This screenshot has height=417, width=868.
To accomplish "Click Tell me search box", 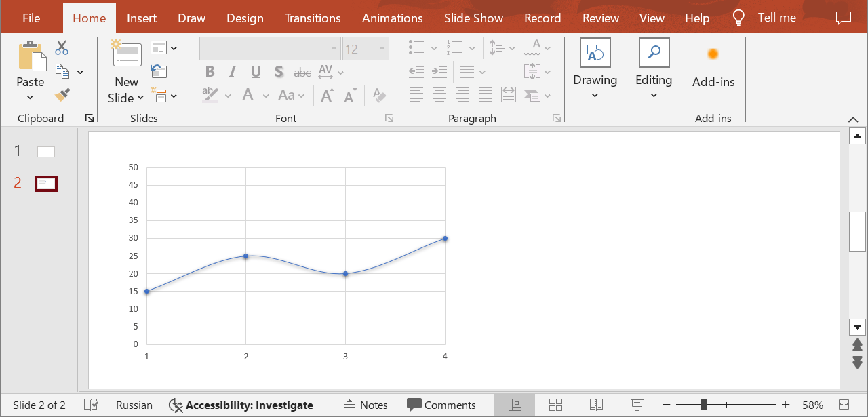I will [777, 18].
